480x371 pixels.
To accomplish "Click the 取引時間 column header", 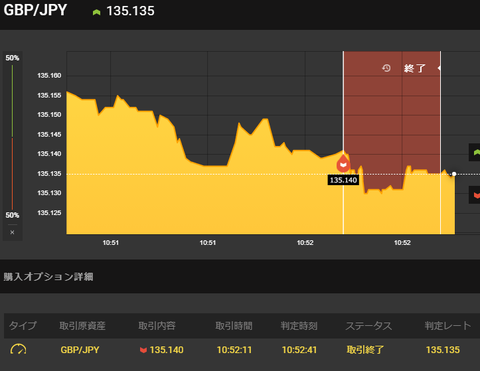I will [234, 326].
